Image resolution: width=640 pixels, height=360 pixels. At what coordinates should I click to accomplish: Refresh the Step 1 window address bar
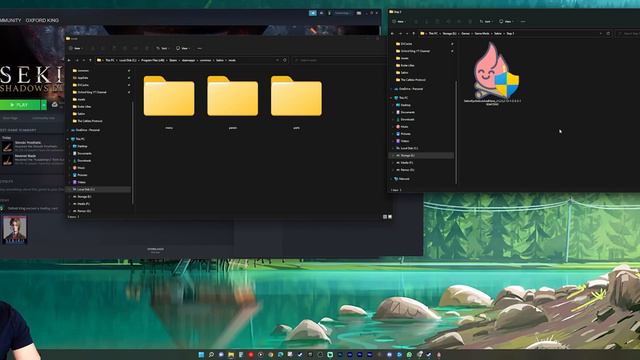(x=608, y=33)
